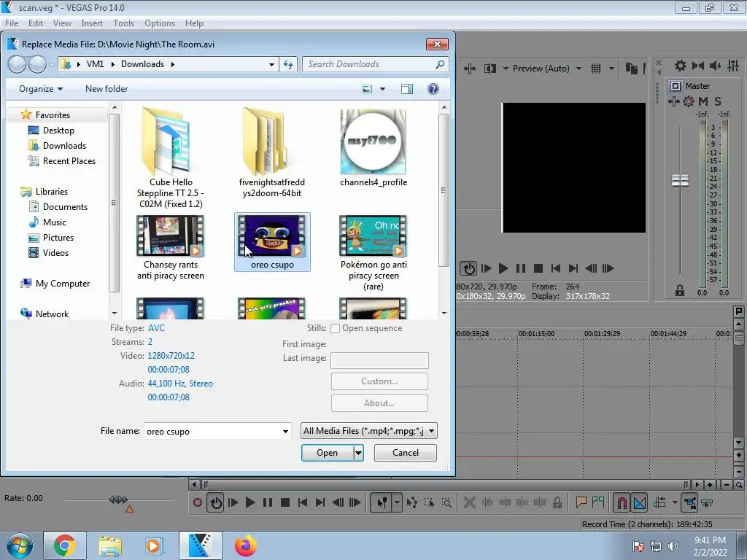Expand the File name history dropdown
The image size is (747, 560).
pyautogui.click(x=285, y=432)
